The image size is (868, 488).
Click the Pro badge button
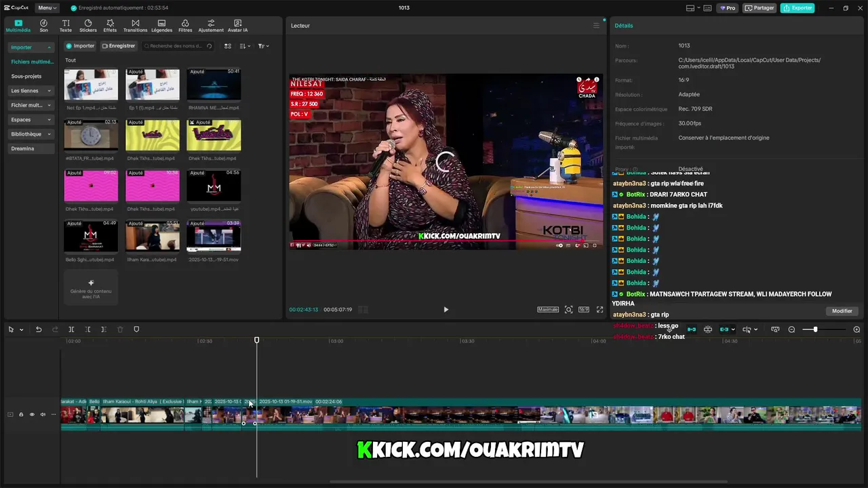(x=728, y=8)
